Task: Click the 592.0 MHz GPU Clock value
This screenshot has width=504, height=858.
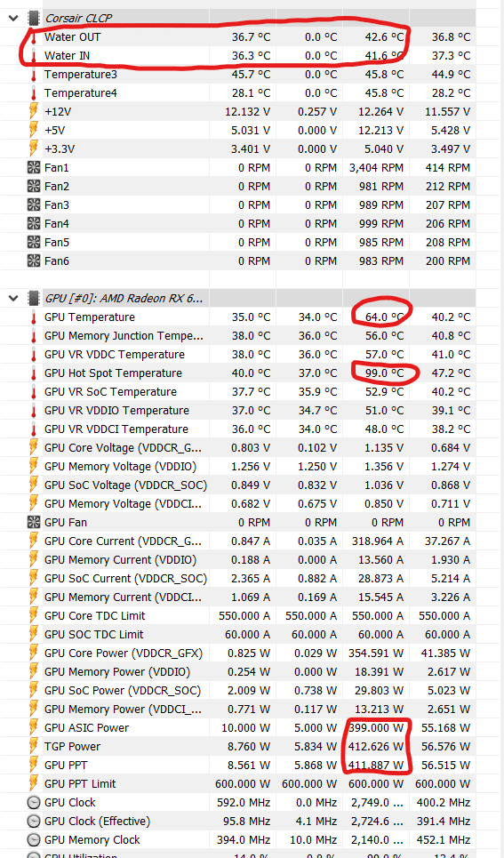Action: [x=243, y=802]
